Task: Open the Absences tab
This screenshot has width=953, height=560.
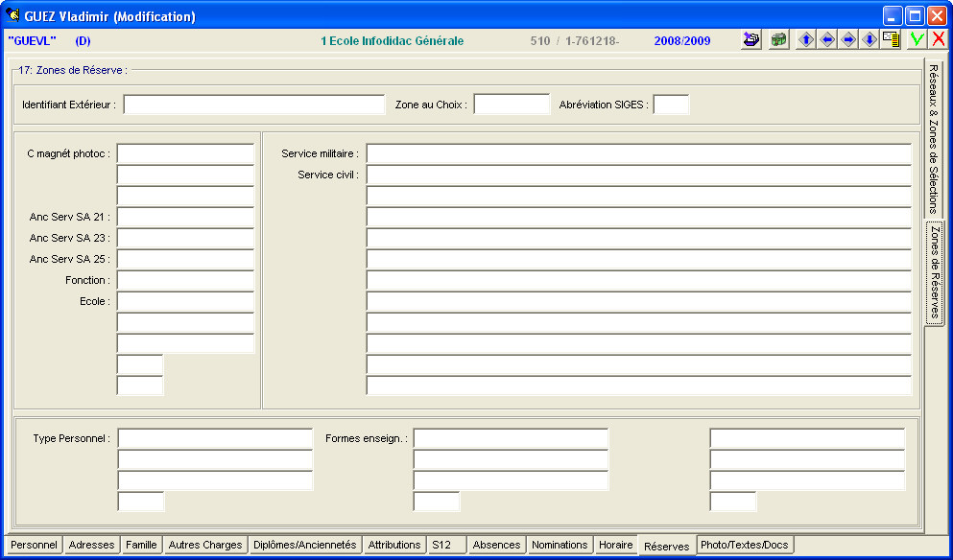Action: click(x=496, y=545)
